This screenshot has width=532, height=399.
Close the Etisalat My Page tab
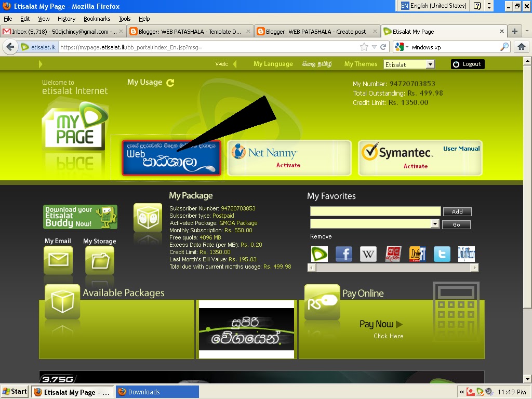tap(502, 31)
